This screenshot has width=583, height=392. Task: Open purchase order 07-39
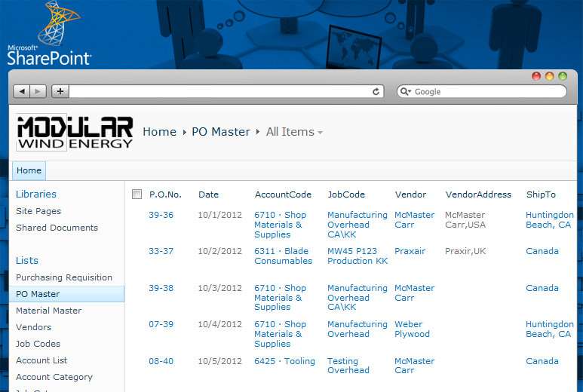pos(161,324)
